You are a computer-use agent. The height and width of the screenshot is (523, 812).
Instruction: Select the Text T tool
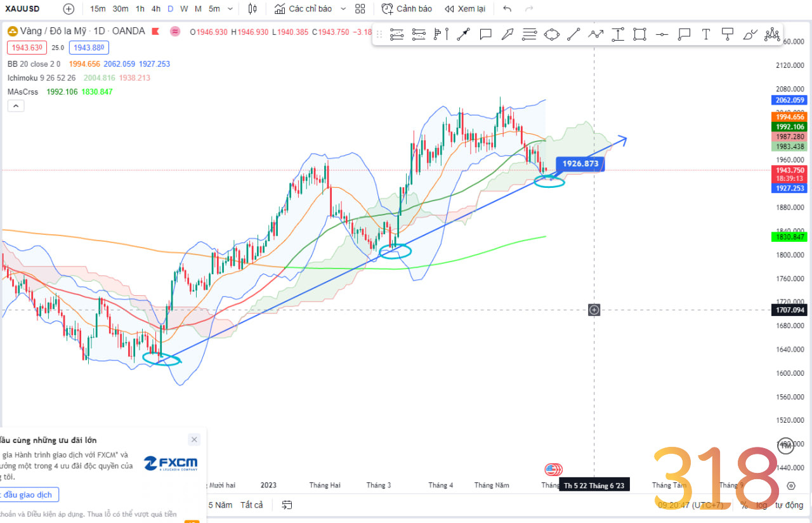pyautogui.click(x=705, y=34)
